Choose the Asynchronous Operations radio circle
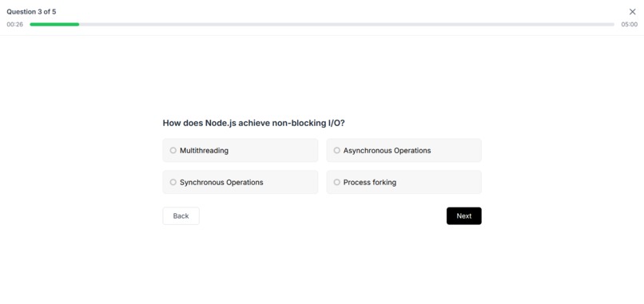The height and width of the screenshot is (304, 644). pyautogui.click(x=337, y=151)
